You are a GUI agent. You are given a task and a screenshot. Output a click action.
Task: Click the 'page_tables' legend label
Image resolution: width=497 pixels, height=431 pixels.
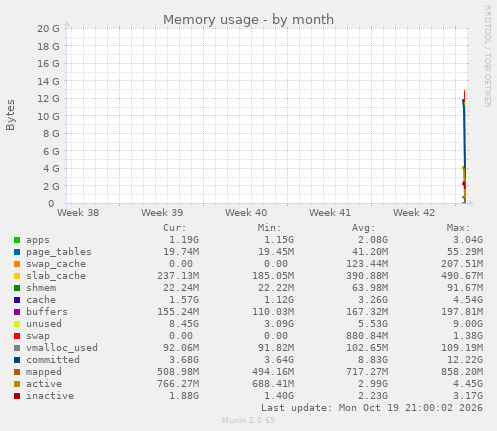59,252
